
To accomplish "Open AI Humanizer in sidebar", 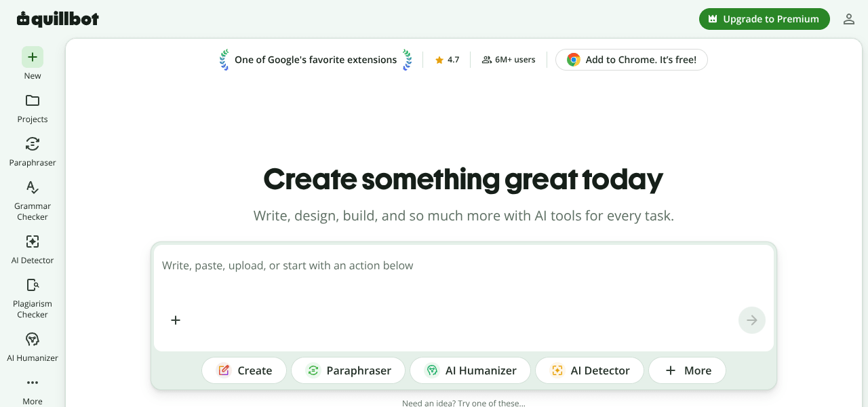I will [x=33, y=347].
